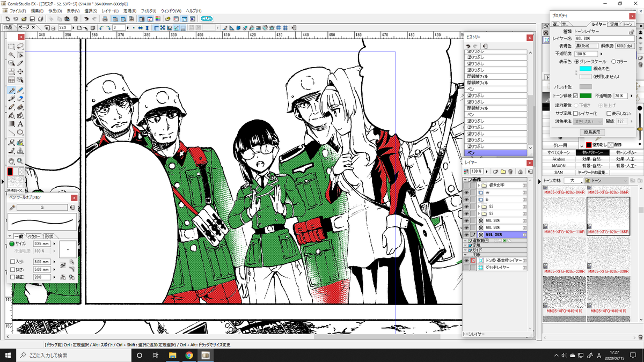This screenshot has height=362, width=644.
Task: Click undo icon in history panel
Action: [467, 46]
